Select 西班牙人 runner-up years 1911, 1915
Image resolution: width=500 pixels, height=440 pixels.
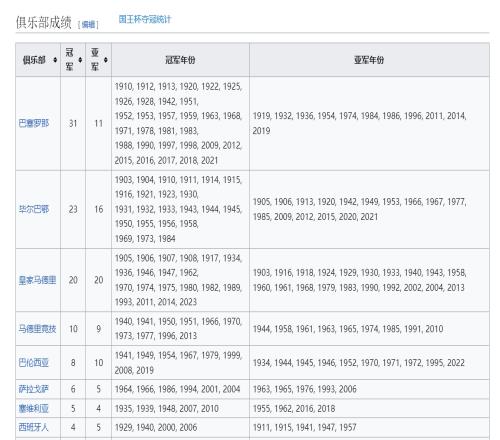pos(305,427)
